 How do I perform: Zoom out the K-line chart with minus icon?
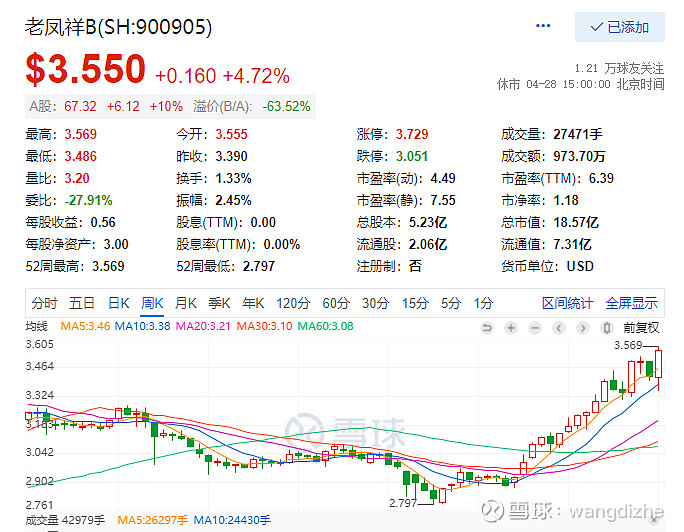coord(535,327)
